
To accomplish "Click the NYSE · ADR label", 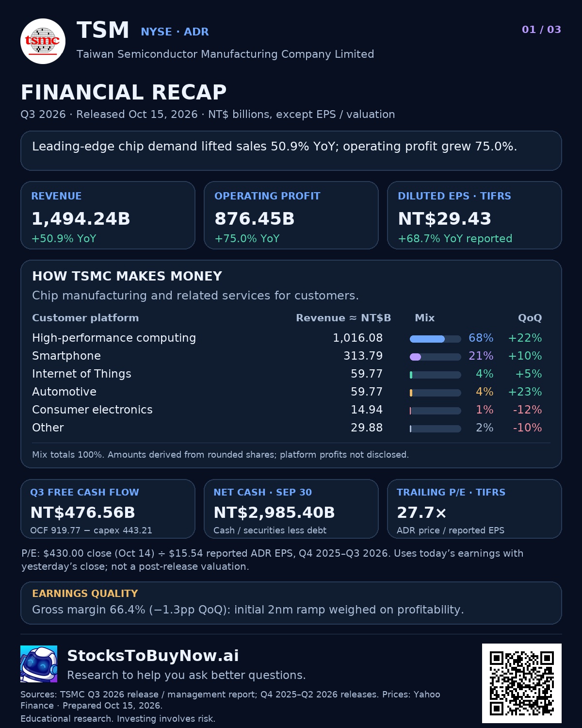I will 175,32.
